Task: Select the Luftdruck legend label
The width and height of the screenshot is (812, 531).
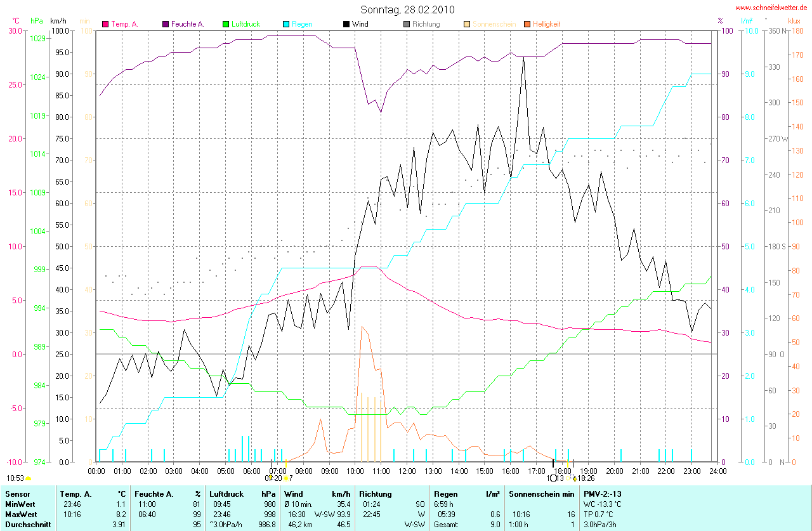Action: click(x=246, y=24)
